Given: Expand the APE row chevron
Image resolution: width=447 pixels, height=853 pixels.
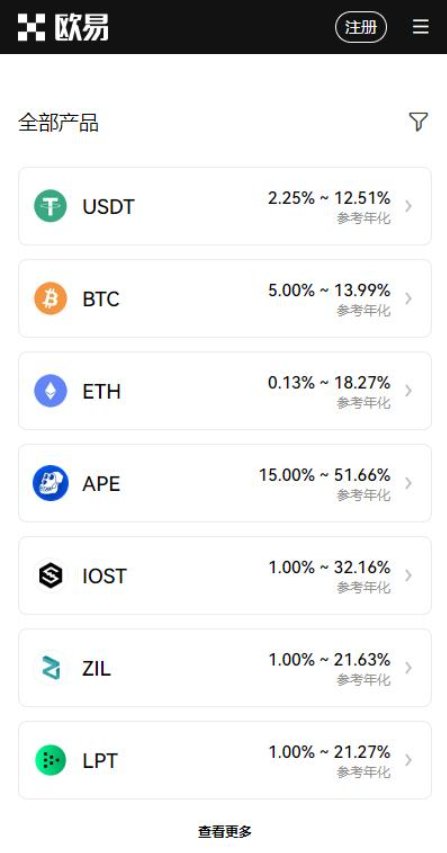Looking at the screenshot, I should point(408,483).
